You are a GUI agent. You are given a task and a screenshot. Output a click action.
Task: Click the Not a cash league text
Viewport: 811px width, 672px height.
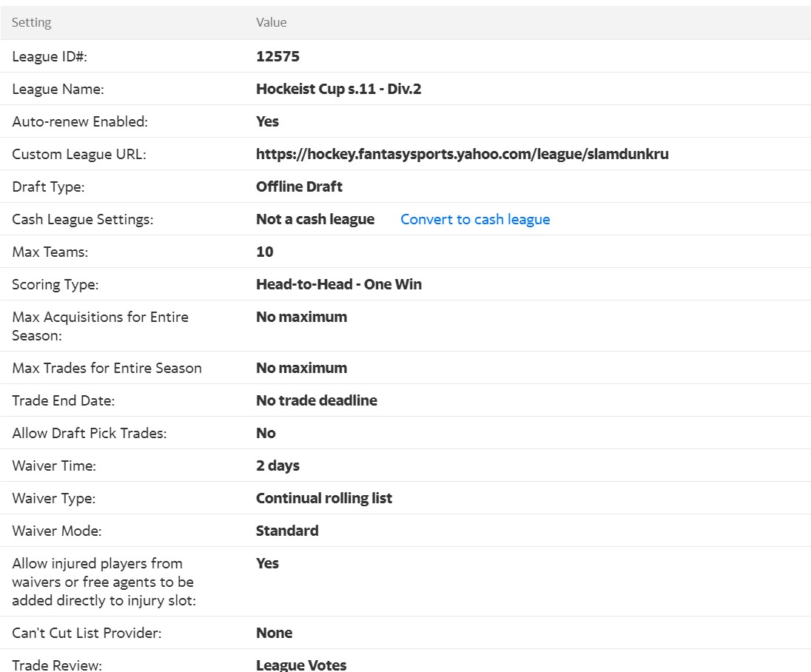(315, 219)
